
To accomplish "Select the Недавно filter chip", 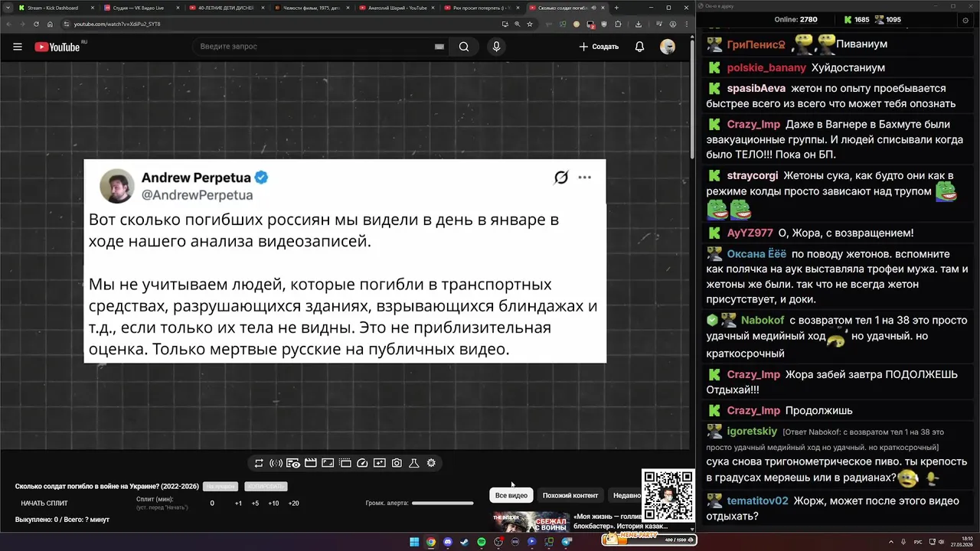I will tap(626, 495).
